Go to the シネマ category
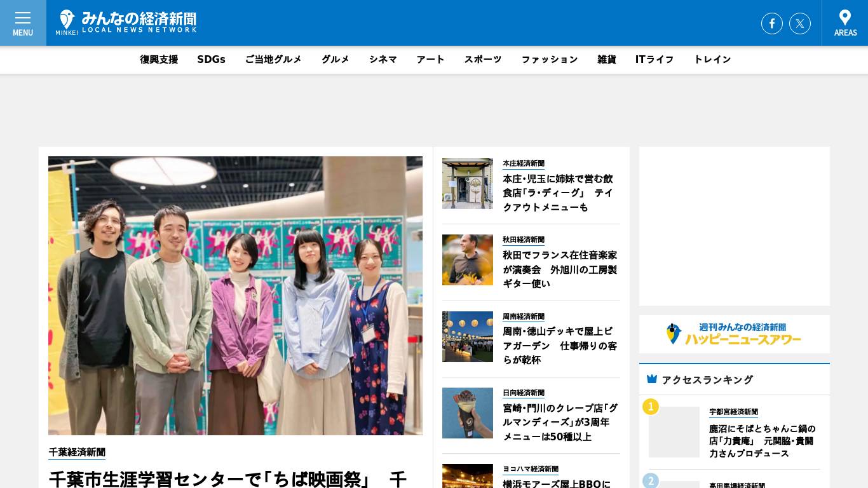This screenshot has width=868, height=488. 383,59
